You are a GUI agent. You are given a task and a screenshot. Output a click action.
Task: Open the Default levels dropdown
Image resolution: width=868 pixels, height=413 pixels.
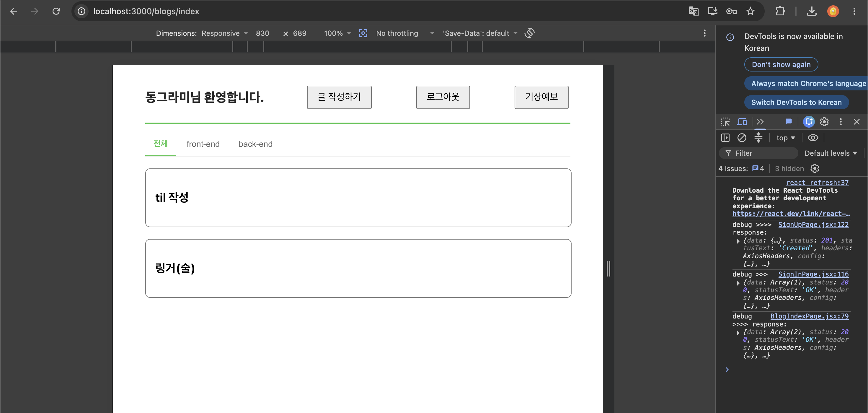(831, 153)
